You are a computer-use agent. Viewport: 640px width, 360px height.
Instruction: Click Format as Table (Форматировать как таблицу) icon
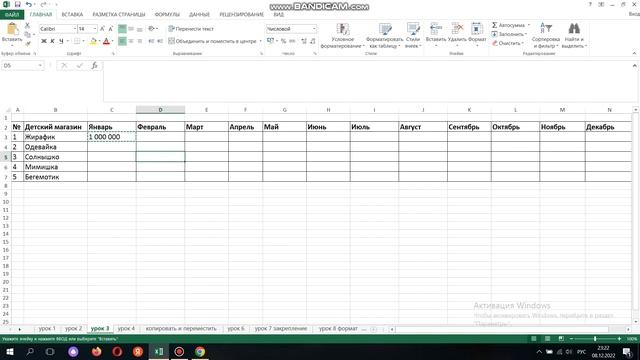point(385,29)
